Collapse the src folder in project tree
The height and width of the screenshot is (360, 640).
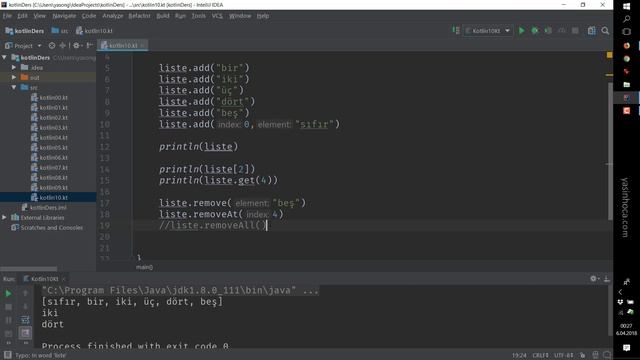tap(14, 87)
